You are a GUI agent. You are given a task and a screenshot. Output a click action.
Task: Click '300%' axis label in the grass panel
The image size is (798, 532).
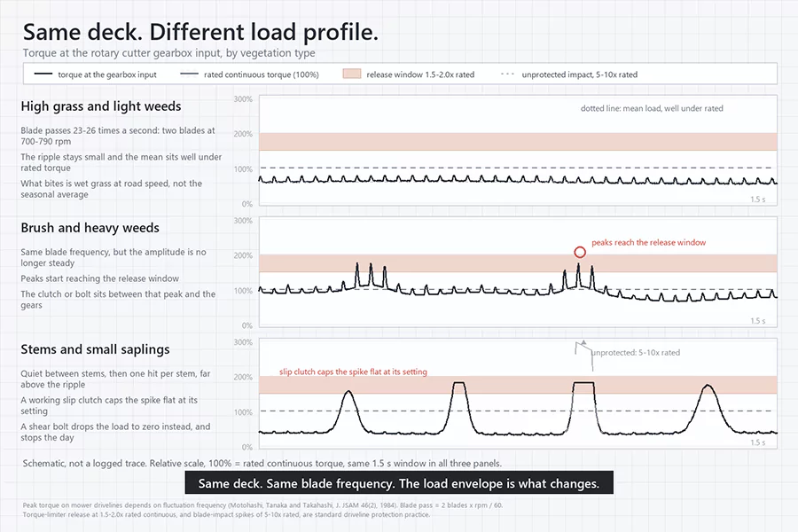coord(243,99)
